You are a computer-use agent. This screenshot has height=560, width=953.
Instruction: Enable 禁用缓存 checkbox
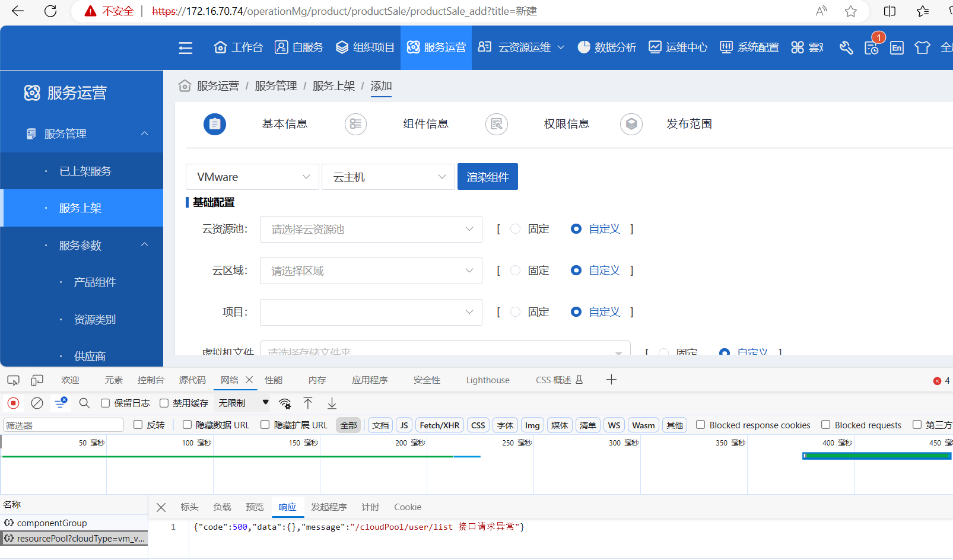pyautogui.click(x=164, y=403)
